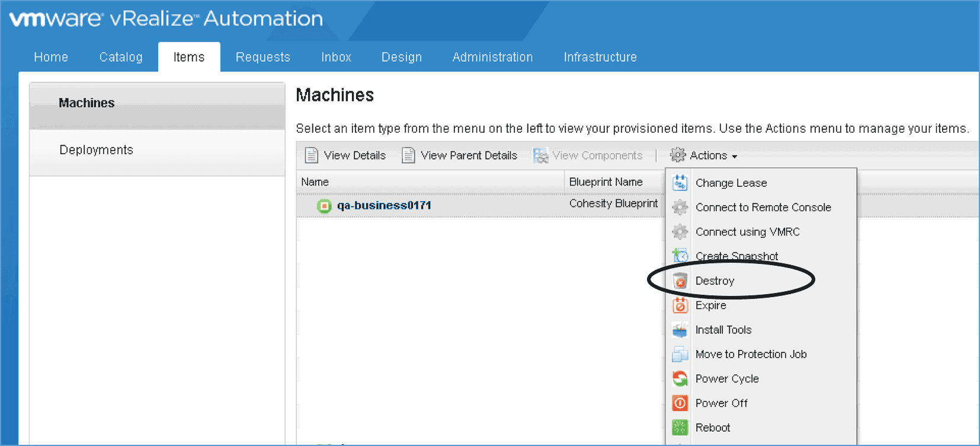Switch to the Catalog tab
Screen dimensions: 980x446
tap(121, 57)
